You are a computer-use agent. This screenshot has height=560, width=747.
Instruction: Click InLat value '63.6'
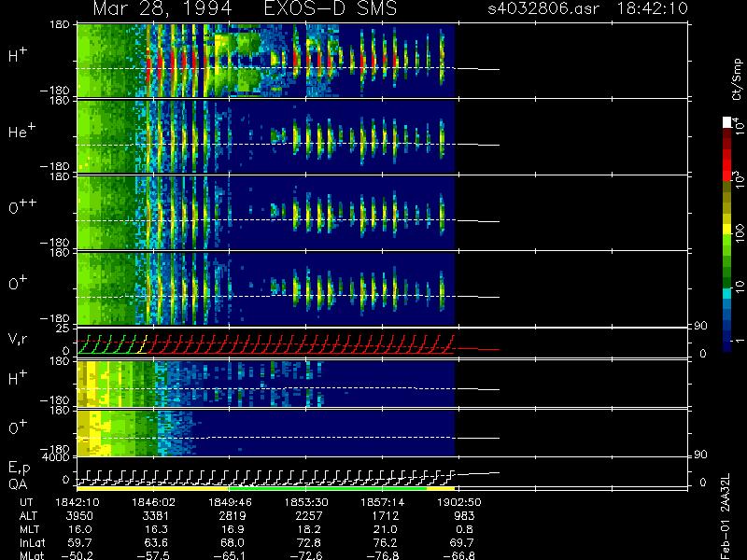click(157, 542)
